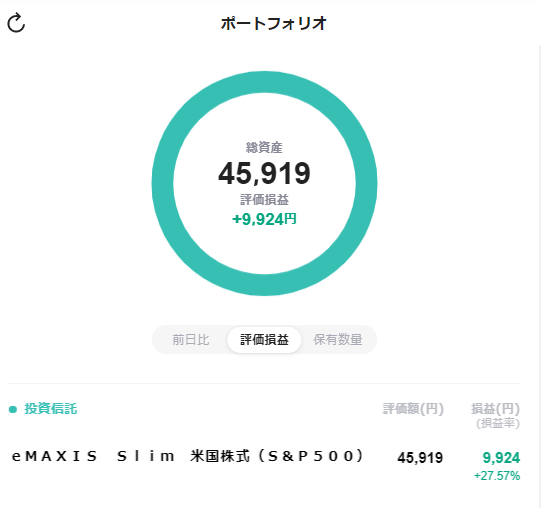Click the 総資産 label inside chart
This screenshot has width=541, height=508.
pos(264,148)
